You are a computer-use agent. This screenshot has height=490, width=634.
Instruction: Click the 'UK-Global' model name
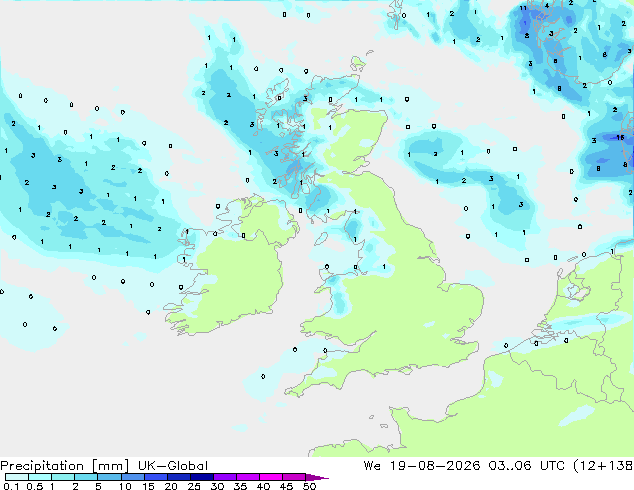(x=173, y=466)
